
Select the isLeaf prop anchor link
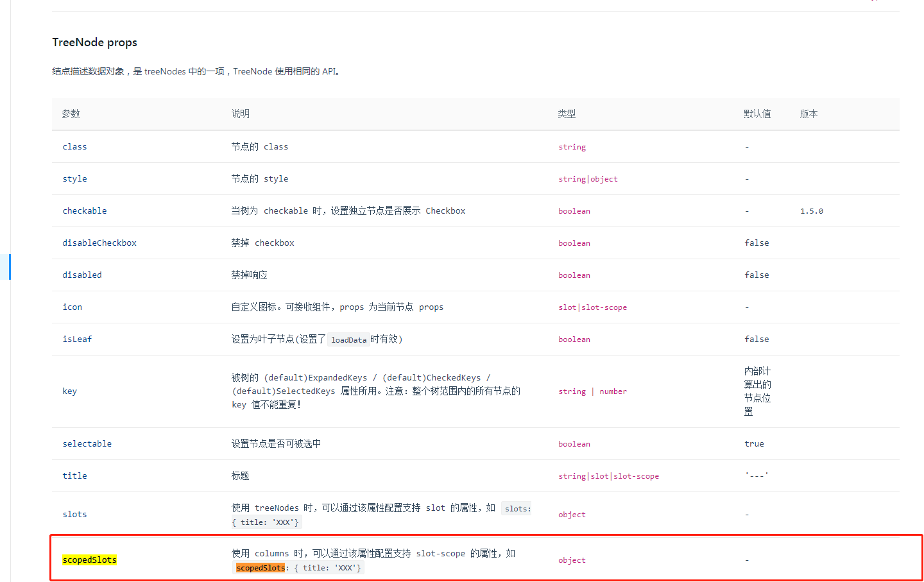pyautogui.click(x=77, y=339)
